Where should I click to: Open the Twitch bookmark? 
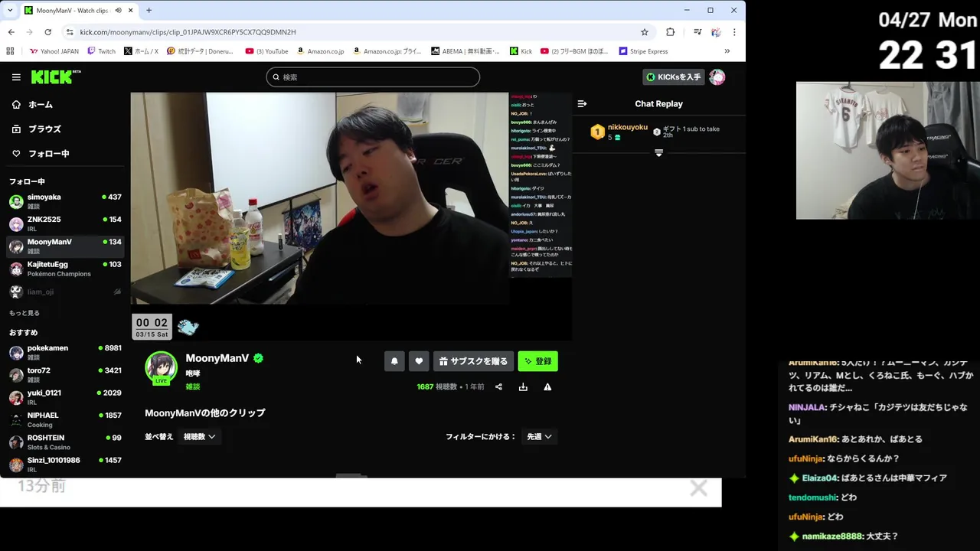(x=102, y=51)
